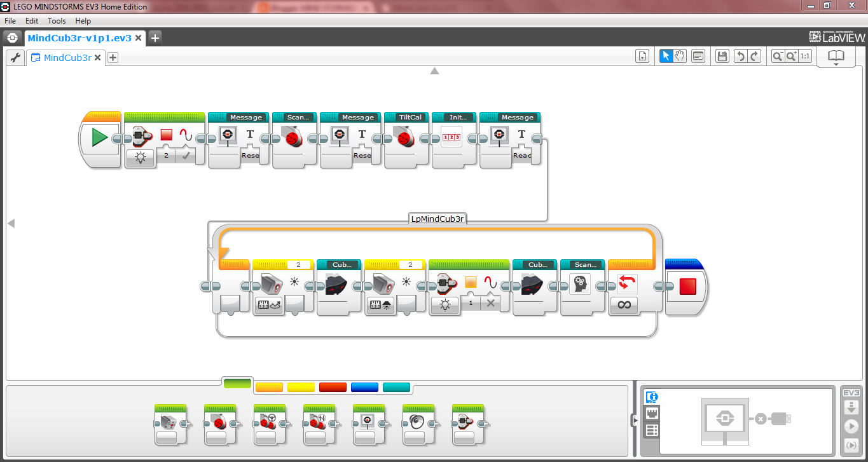Open loop mode selector with infinity symbol
The height and width of the screenshot is (462, 868).
click(x=624, y=306)
